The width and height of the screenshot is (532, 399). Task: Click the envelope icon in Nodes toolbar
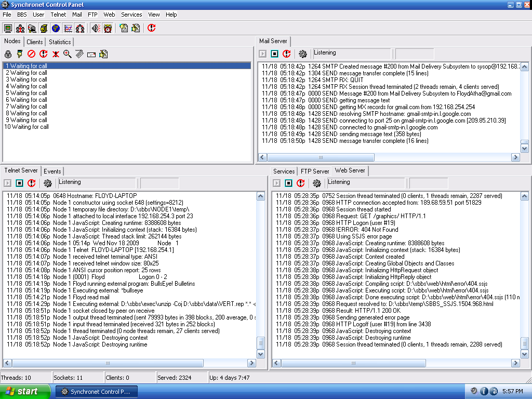91,54
